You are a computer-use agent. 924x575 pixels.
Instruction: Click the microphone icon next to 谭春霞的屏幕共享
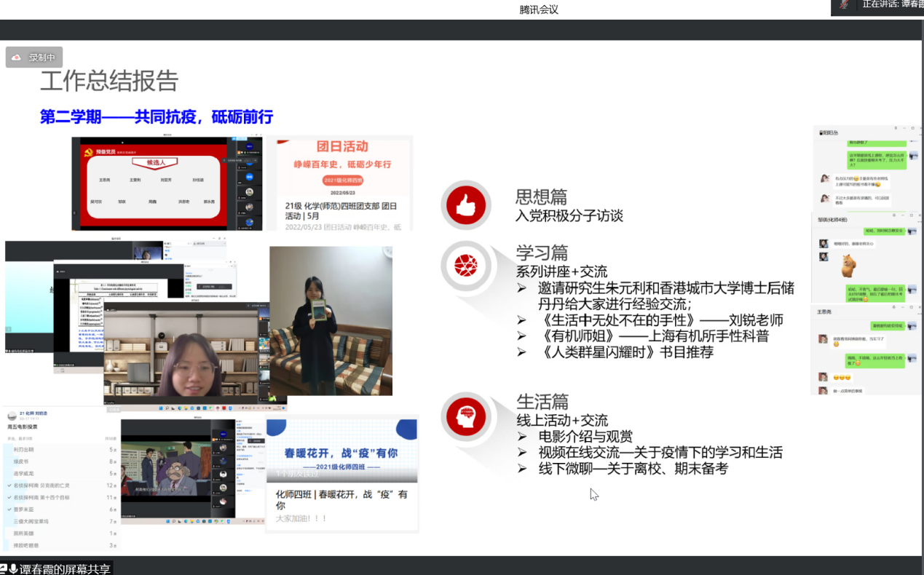13,568
